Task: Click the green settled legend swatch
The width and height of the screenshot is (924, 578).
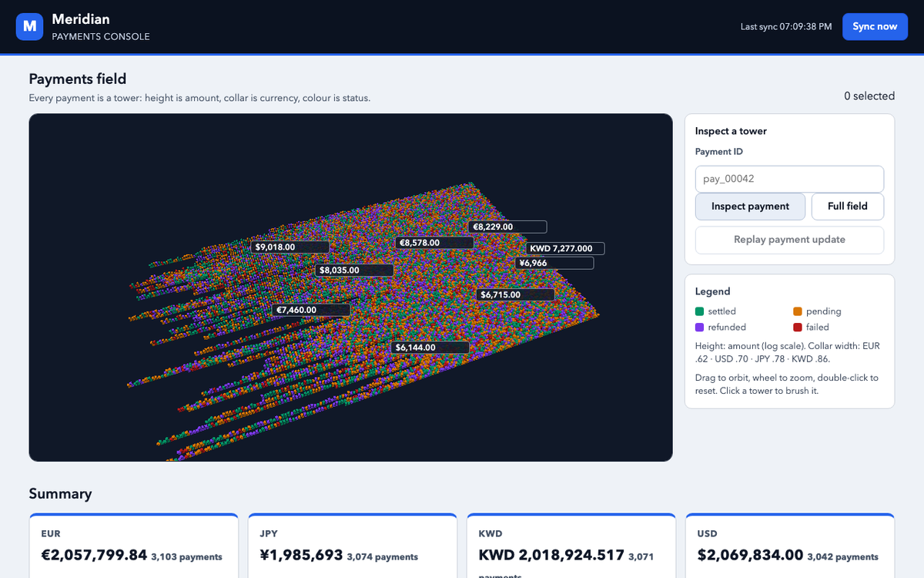Action: (x=699, y=311)
